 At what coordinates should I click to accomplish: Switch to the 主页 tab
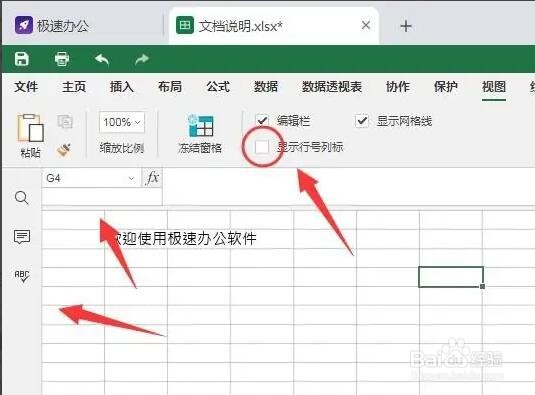tap(74, 87)
